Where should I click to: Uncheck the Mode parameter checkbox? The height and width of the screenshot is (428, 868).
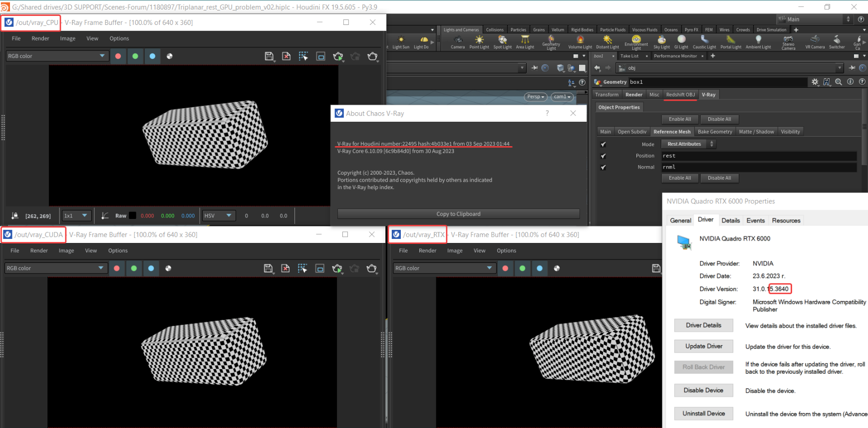coord(603,144)
